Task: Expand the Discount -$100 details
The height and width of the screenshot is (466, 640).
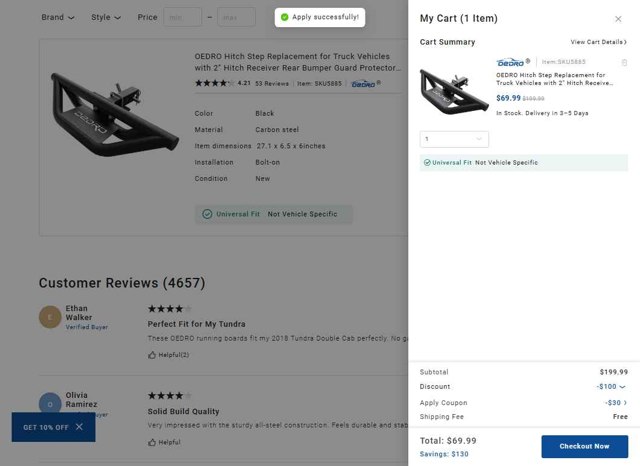Action: [611, 386]
